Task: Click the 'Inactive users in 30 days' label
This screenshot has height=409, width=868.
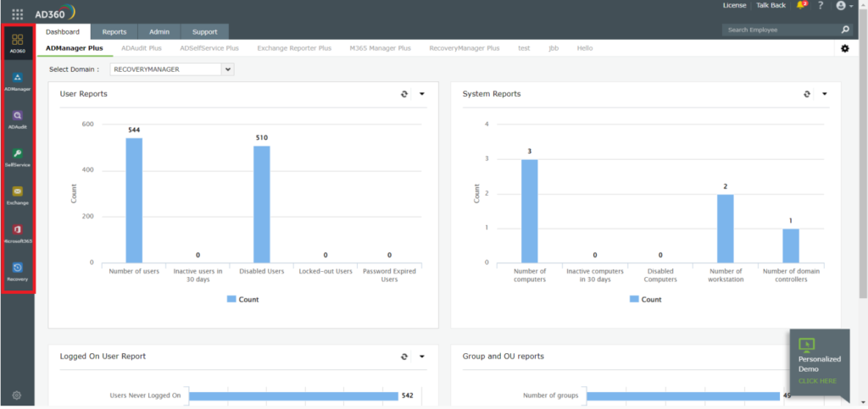Action: pos(198,275)
